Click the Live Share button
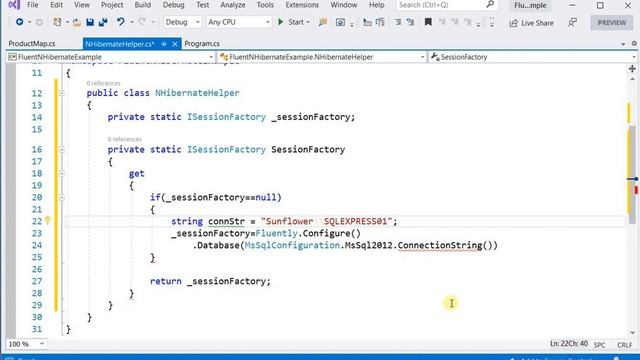 pos(531,23)
